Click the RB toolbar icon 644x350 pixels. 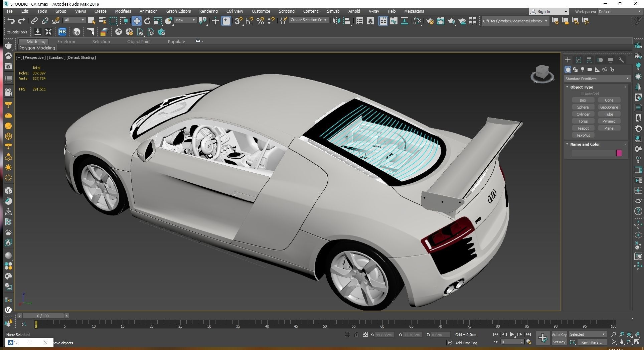click(x=62, y=32)
